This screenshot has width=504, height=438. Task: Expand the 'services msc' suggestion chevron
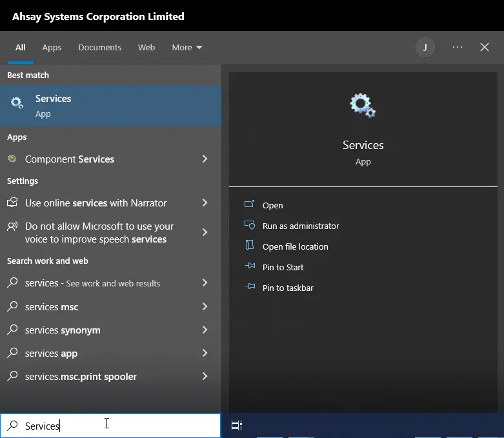point(205,307)
